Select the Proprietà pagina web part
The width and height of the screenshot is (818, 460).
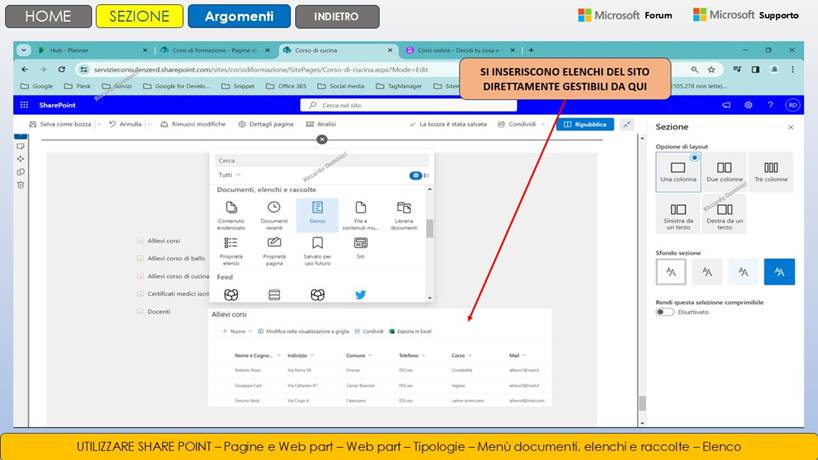[x=274, y=250]
